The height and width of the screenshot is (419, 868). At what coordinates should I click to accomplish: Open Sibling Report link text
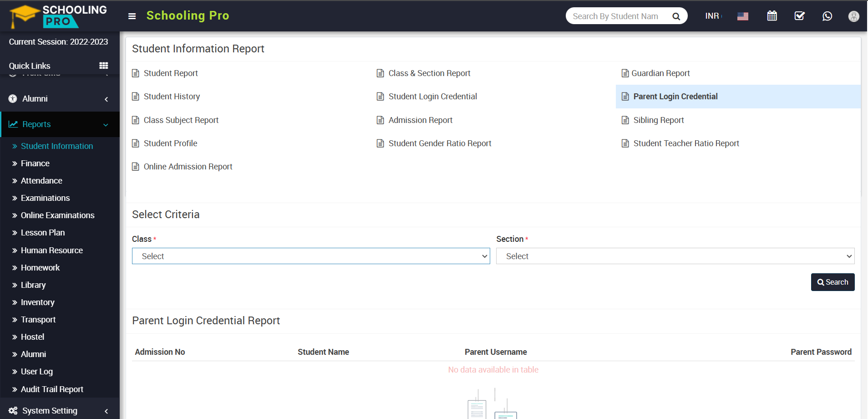(659, 120)
